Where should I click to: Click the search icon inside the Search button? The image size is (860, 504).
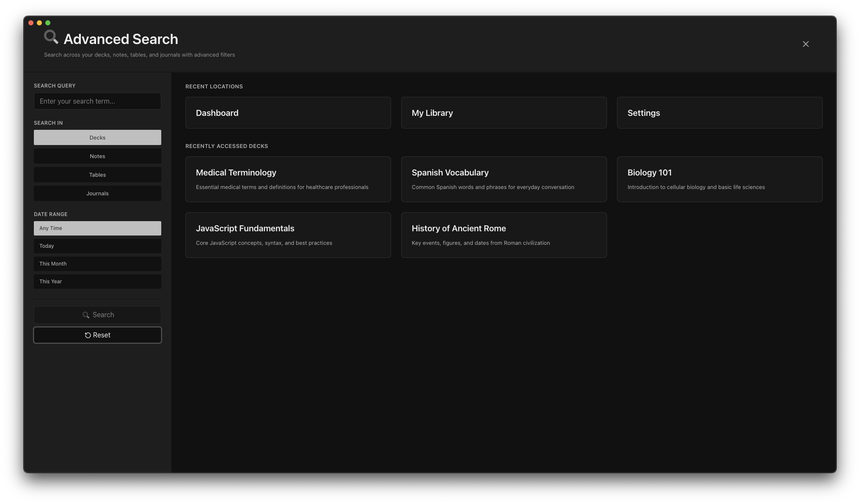coord(86,315)
